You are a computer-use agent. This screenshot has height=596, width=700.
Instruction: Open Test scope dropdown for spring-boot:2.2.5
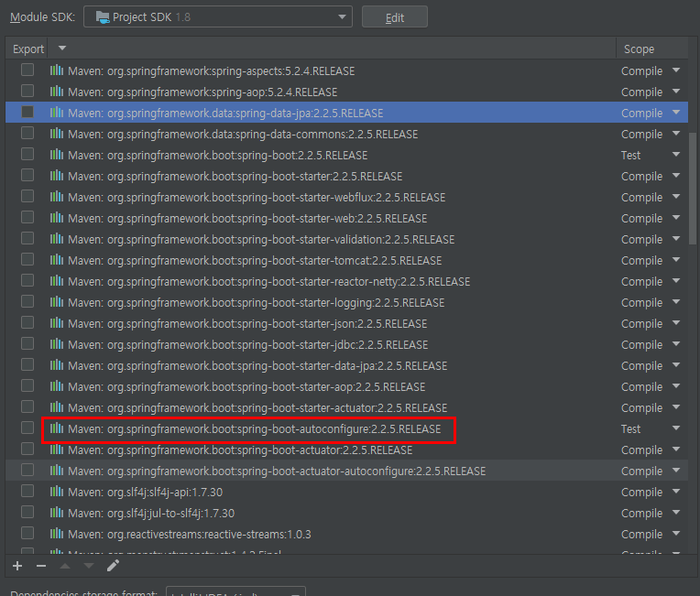point(676,155)
